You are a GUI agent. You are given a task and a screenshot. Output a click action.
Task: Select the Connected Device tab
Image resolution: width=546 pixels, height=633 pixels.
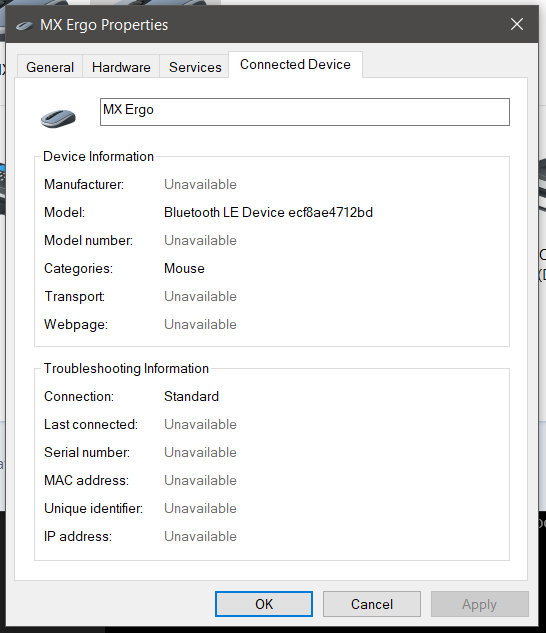(295, 65)
